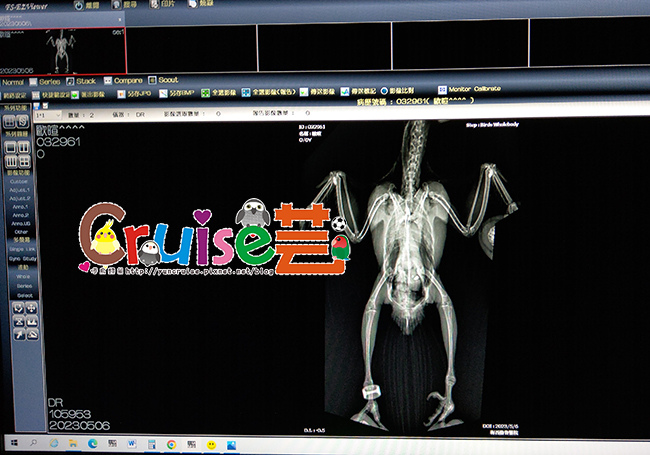The width and height of the screenshot is (650, 455).
Task: Switch to Normal view mode
Action: [13, 82]
